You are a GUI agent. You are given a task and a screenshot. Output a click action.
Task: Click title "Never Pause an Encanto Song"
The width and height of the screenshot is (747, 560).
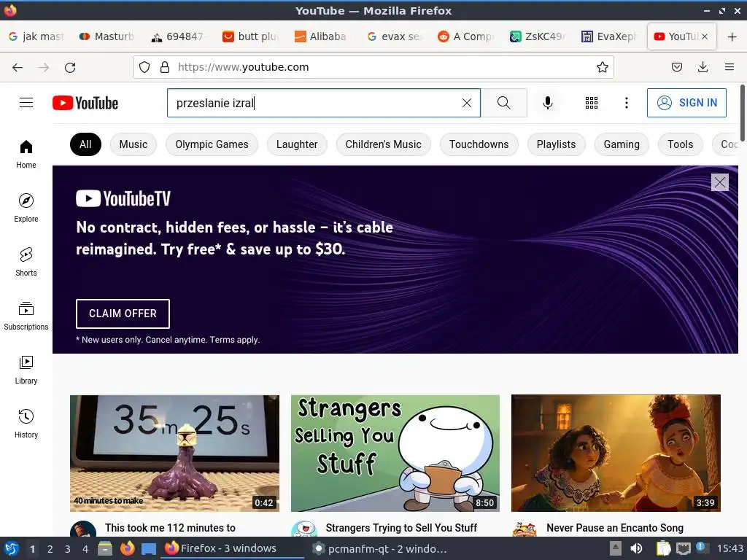coord(615,528)
